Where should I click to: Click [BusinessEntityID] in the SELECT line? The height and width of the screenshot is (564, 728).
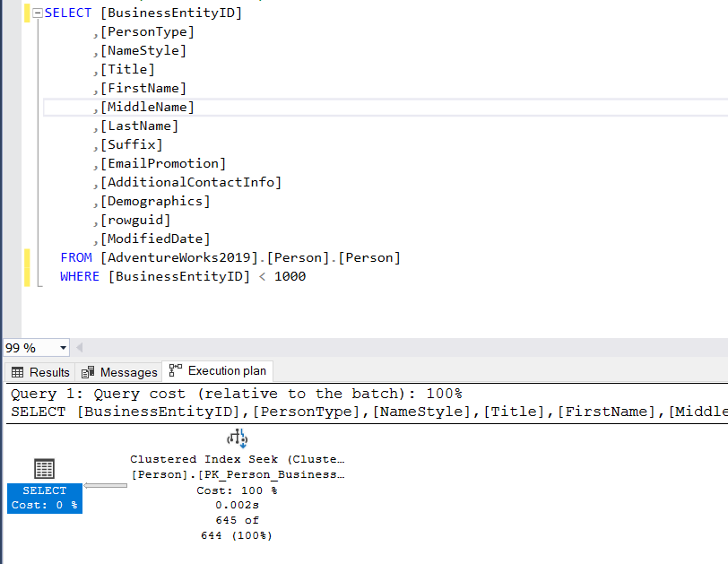coord(171,13)
